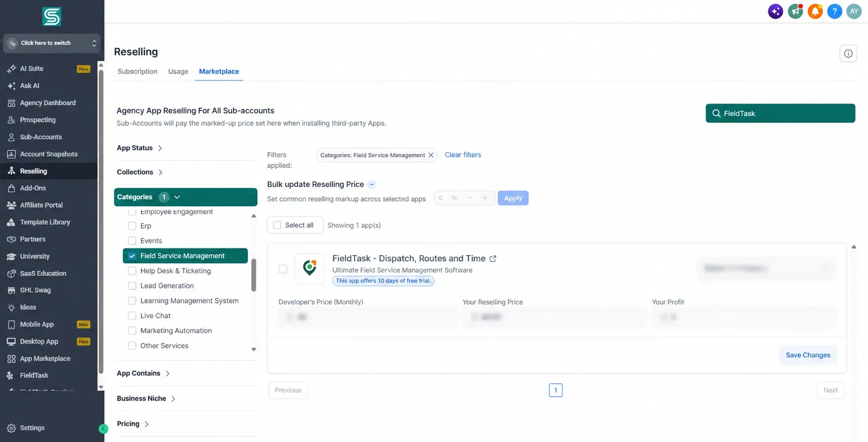868x442 pixels.
Task: Collapse the sidebar with green arrow
Action: 103,429
